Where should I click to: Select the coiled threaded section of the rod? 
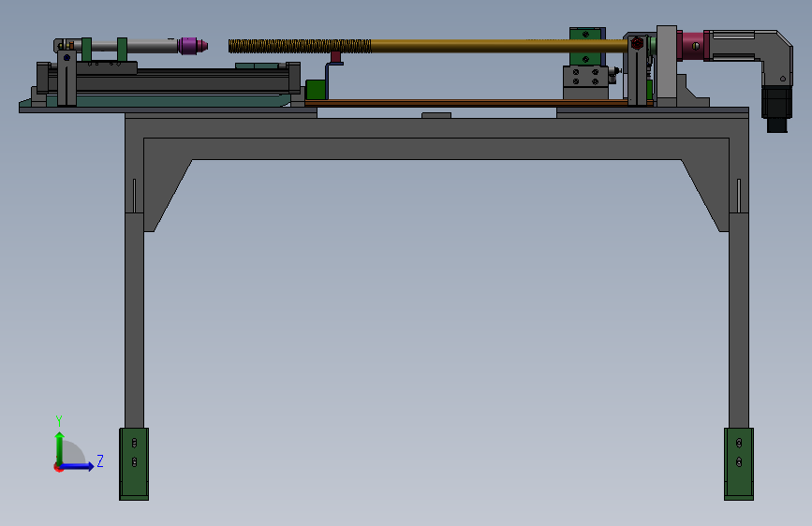[x=300, y=46]
